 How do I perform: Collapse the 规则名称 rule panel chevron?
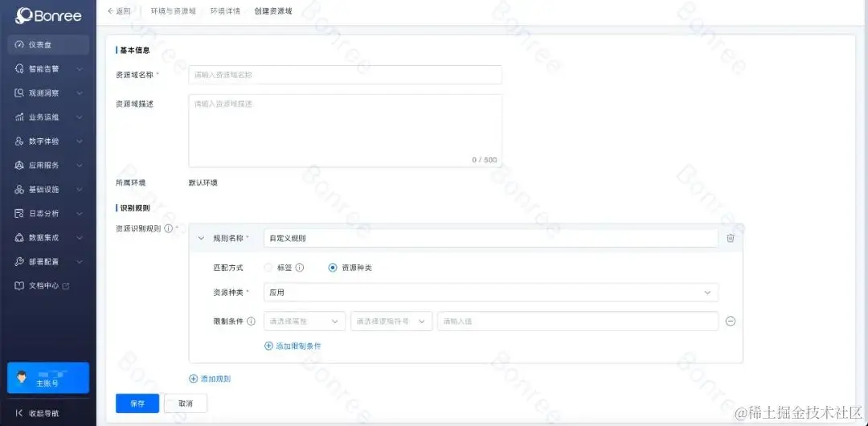click(202, 238)
